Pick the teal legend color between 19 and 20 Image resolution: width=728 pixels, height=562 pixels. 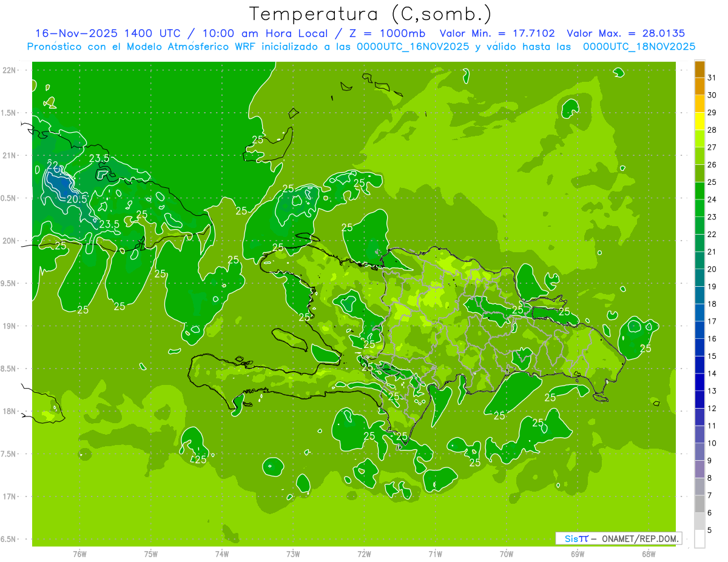pyautogui.click(x=699, y=278)
